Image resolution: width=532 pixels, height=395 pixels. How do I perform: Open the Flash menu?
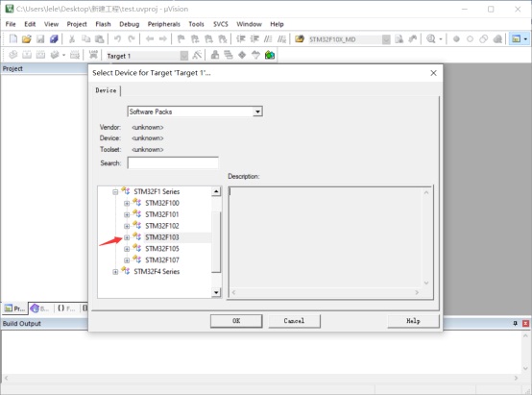[x=103, y=24]
